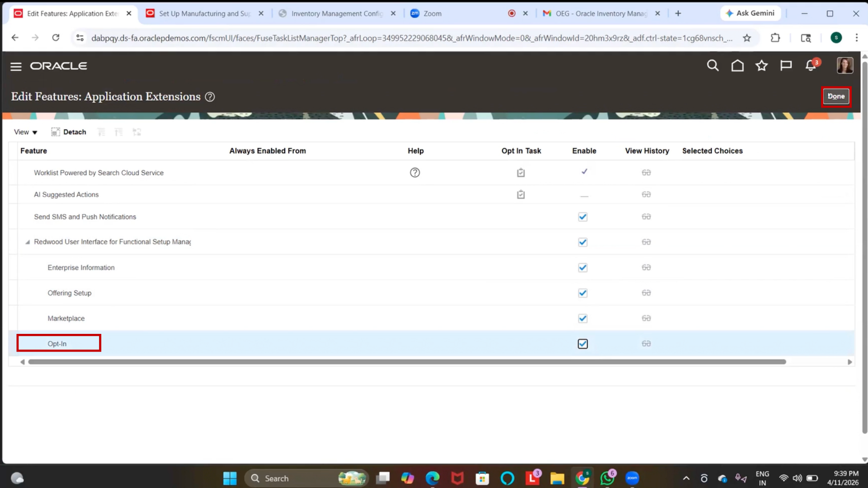Screen dimensions: 868x488
Task: Switch to Inventory Management Config tab
Action: click(x=337, y=14)
